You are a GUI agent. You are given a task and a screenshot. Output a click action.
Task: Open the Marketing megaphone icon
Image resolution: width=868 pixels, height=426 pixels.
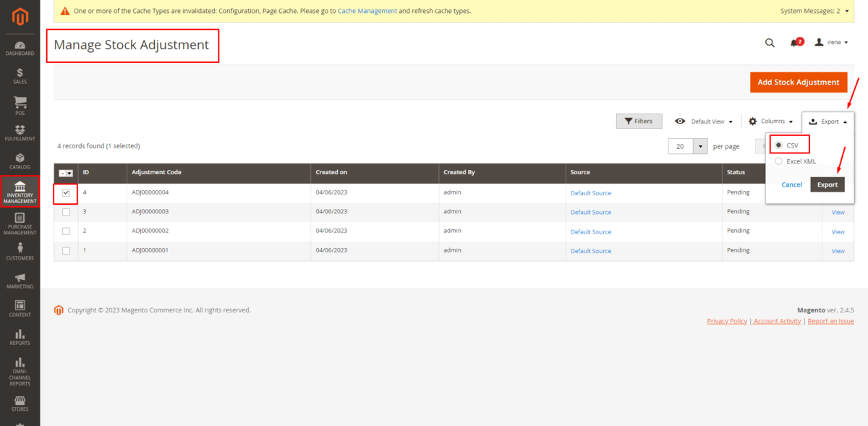[20, 278]
